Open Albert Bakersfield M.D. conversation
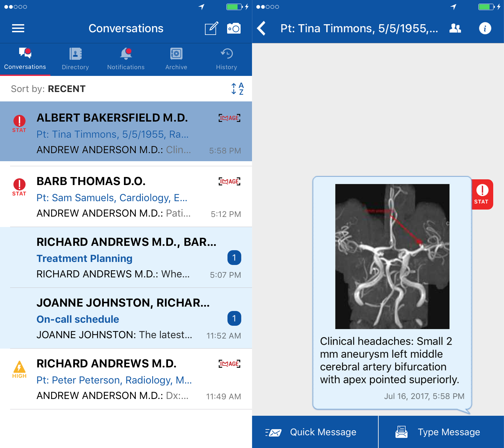 [x=126, y=131]
